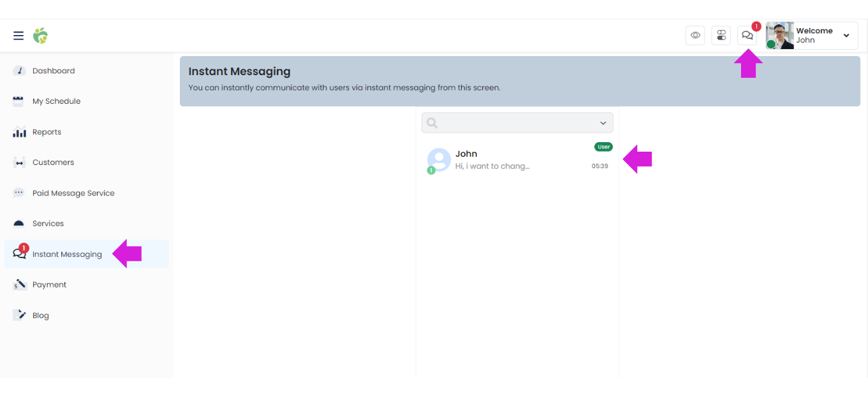This screenshot has height=397, width=868.
Task: Click the green apple logo
Action: [41, 36]
